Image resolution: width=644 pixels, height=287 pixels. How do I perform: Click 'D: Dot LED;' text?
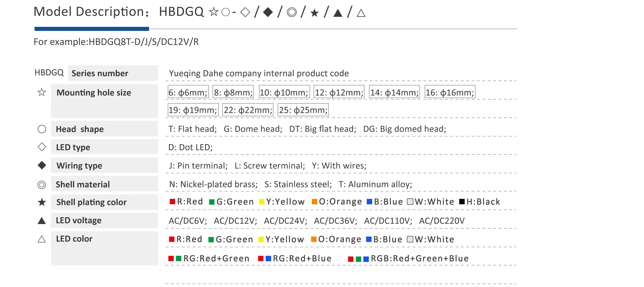click(191, 147)
